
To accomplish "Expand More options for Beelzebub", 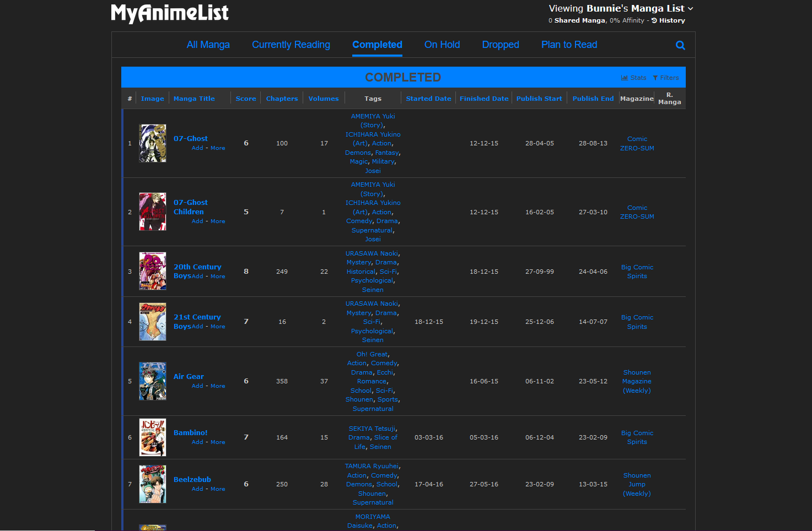I will click(x=218, y=489).
